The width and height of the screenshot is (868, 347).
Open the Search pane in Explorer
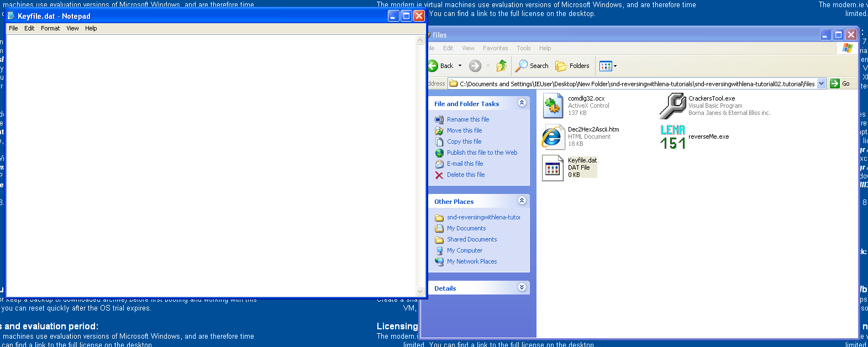532,66
